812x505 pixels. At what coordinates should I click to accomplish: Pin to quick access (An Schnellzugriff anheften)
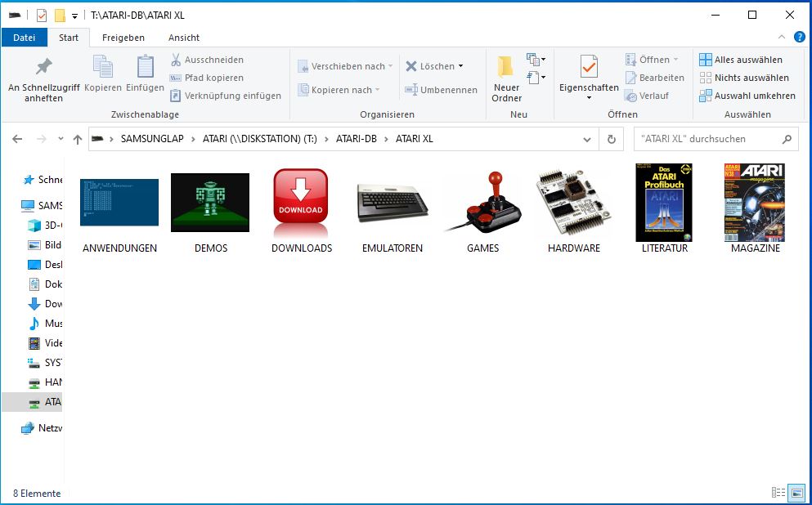coord(44,80)
